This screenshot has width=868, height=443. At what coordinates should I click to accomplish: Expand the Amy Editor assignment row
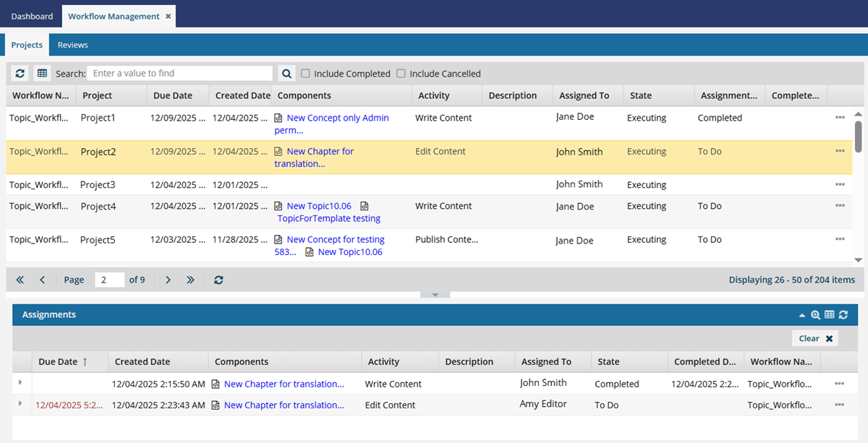[x=20, y=404]
